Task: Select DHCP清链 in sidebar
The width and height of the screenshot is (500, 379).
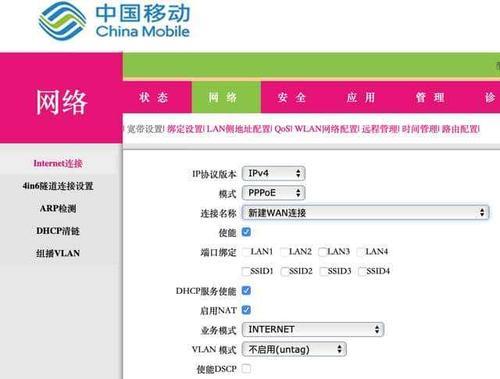Action: click(x=58, y=231)
